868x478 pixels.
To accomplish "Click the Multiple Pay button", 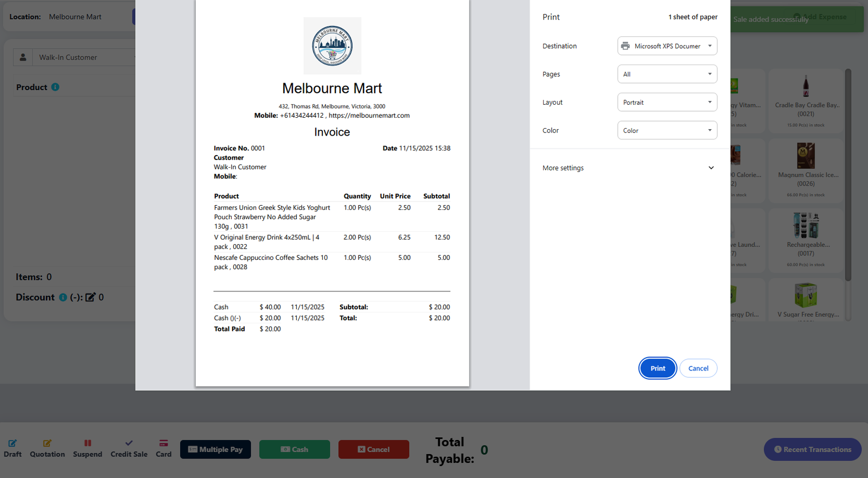I will tap(215, 449).
